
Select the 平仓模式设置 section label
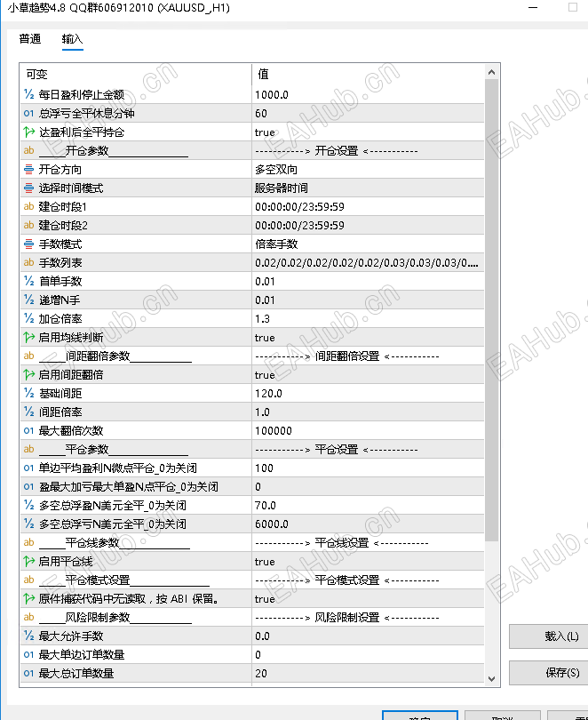point(123,580)
